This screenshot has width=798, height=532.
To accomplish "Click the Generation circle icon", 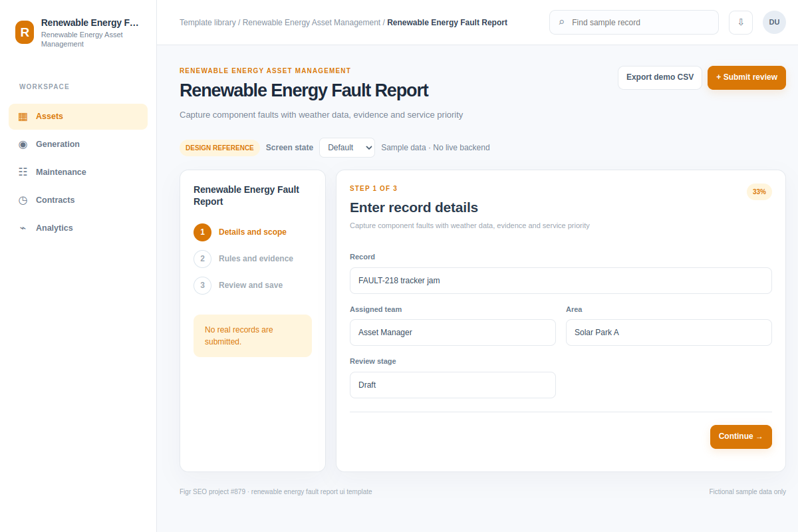I will (x=23, y=144).
